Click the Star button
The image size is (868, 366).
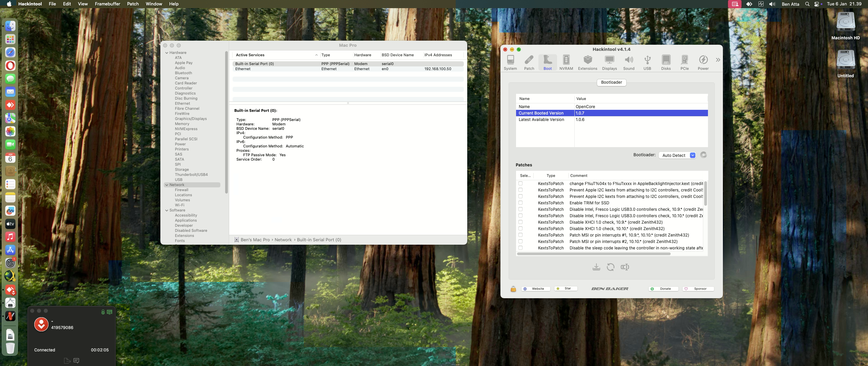click(x=566, y=289)
